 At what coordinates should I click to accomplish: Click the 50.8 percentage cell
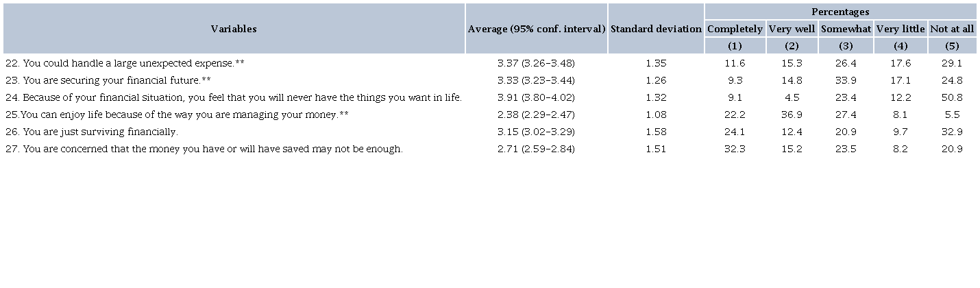(x=952, y=97)
